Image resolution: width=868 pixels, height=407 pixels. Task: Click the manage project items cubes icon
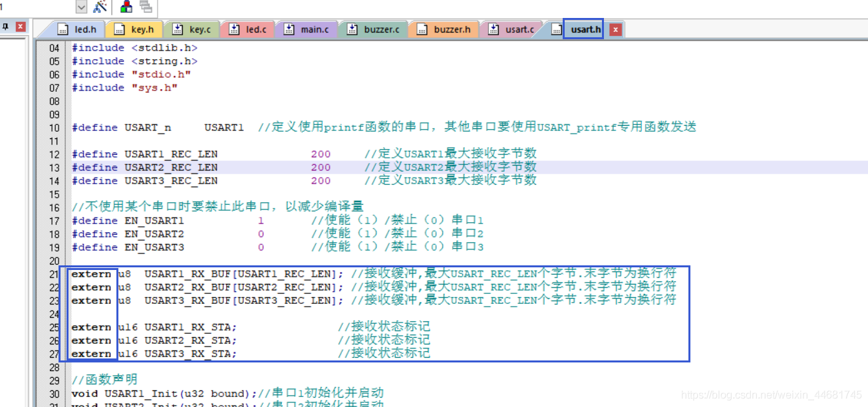[126, 7]
